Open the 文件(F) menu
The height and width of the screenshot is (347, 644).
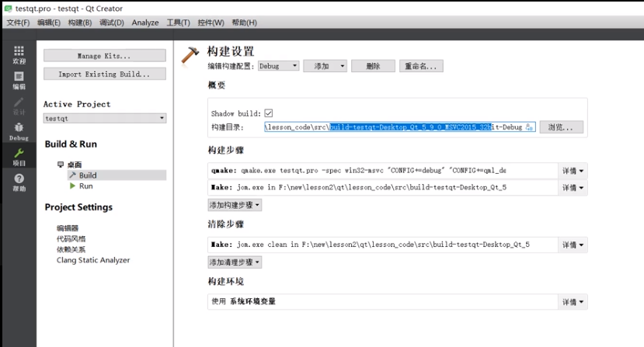(18, 23)
